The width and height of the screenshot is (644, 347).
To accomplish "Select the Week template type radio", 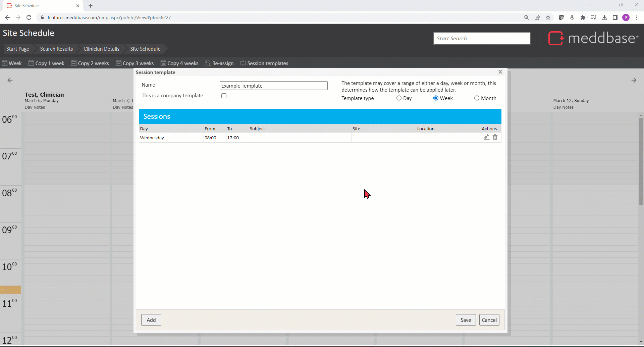I will click(436, 98).
